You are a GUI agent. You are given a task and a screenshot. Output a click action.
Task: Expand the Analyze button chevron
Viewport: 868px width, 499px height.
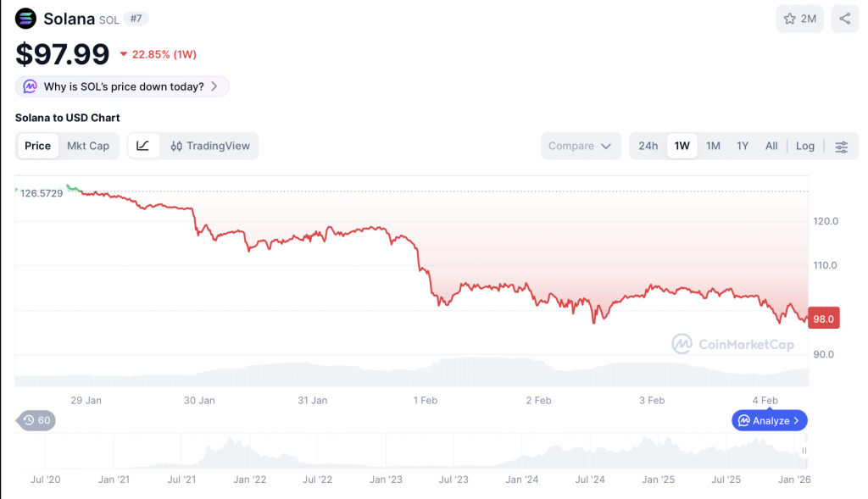click(x=796, y=420)
